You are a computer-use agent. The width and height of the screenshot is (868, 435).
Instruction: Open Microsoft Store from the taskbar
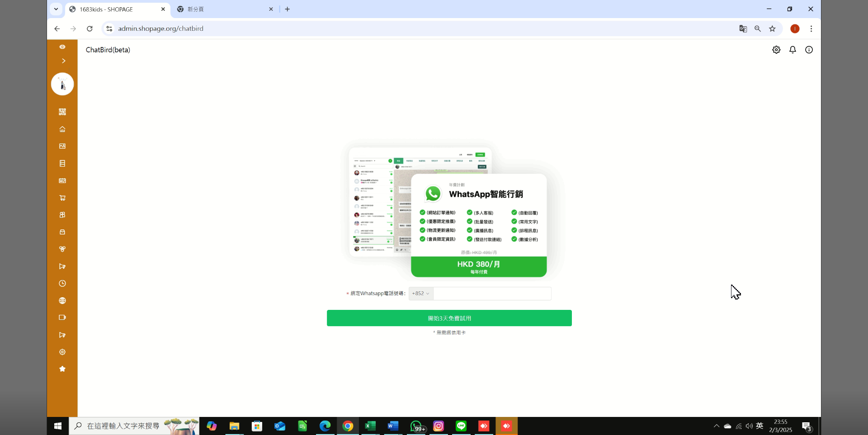(257, 426)
